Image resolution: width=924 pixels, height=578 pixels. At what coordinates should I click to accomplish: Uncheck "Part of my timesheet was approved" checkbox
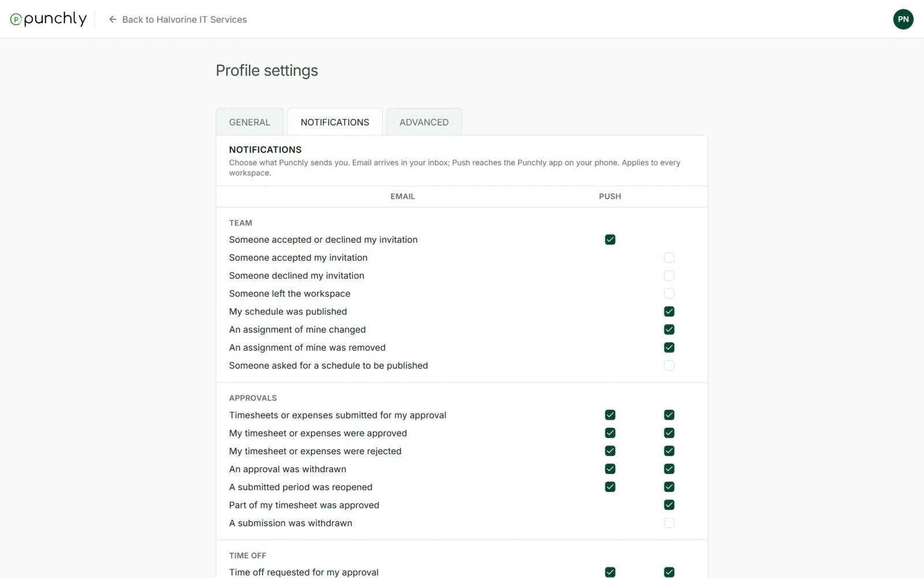(x=669, y=505)
